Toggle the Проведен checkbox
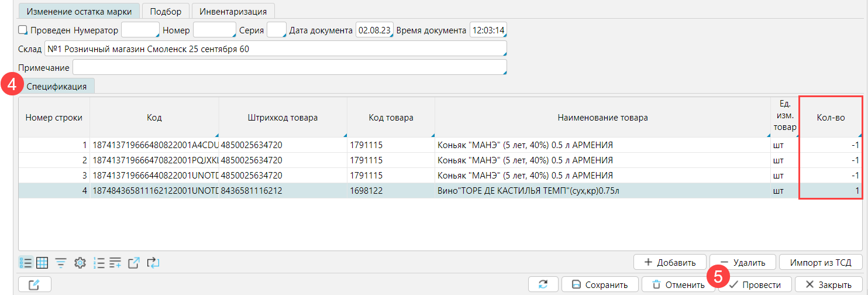 [23, 30]
